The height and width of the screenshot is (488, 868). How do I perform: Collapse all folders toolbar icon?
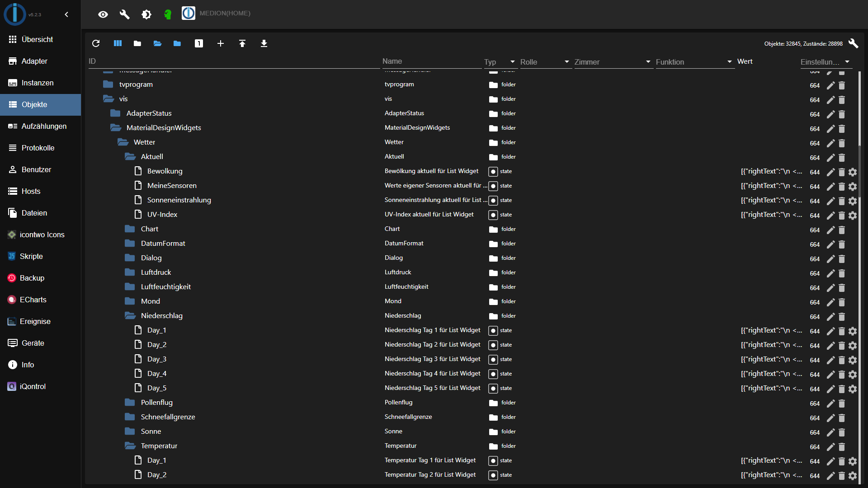[137, 43]
